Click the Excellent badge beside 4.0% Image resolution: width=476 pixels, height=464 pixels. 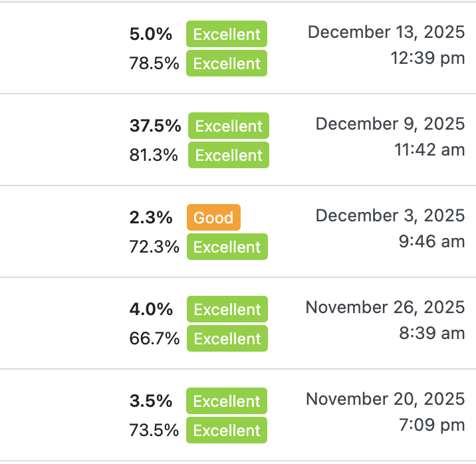point(227,309)
